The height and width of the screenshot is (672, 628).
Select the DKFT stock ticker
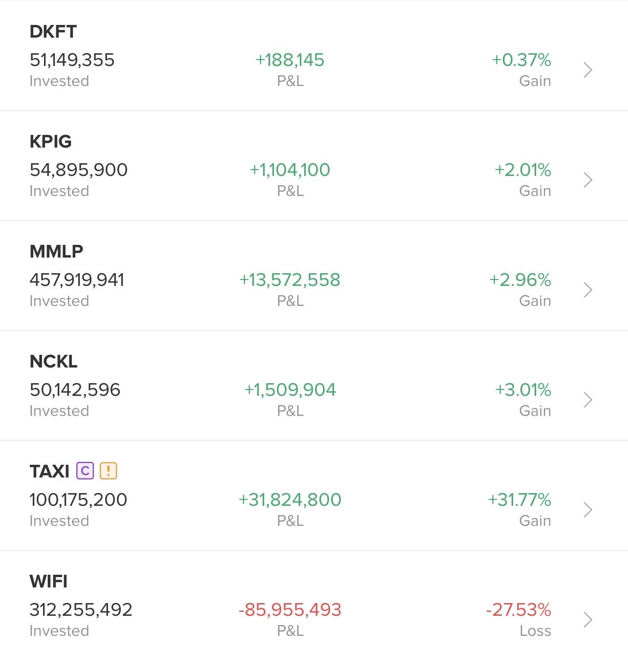point(53,32)
